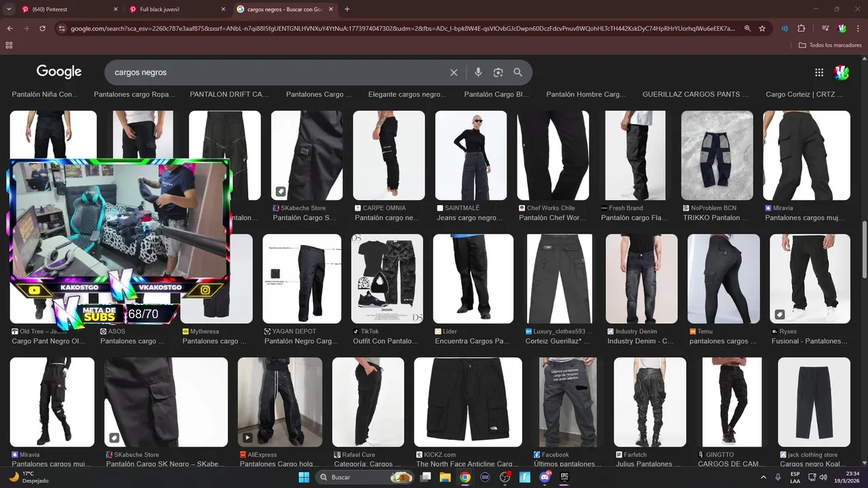Show hidden system tray icons
The height and width of the screenshot is (488, 868).
[762, 477]
